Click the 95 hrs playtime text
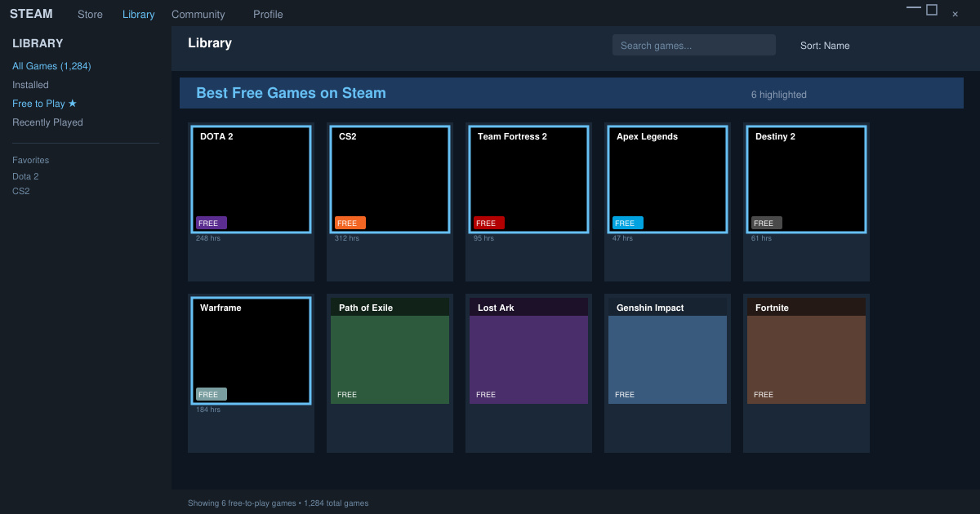 point(483,238)
